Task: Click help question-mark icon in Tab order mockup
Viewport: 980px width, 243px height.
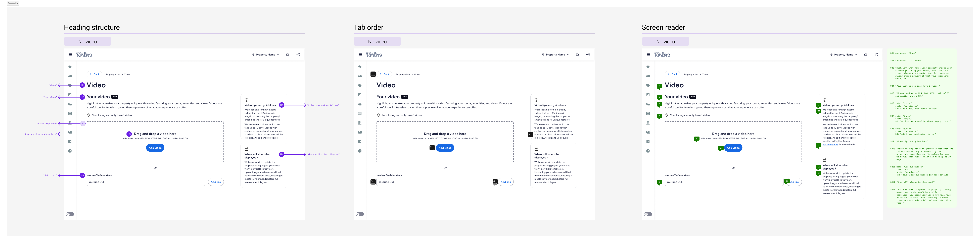Action: point(360,151)
